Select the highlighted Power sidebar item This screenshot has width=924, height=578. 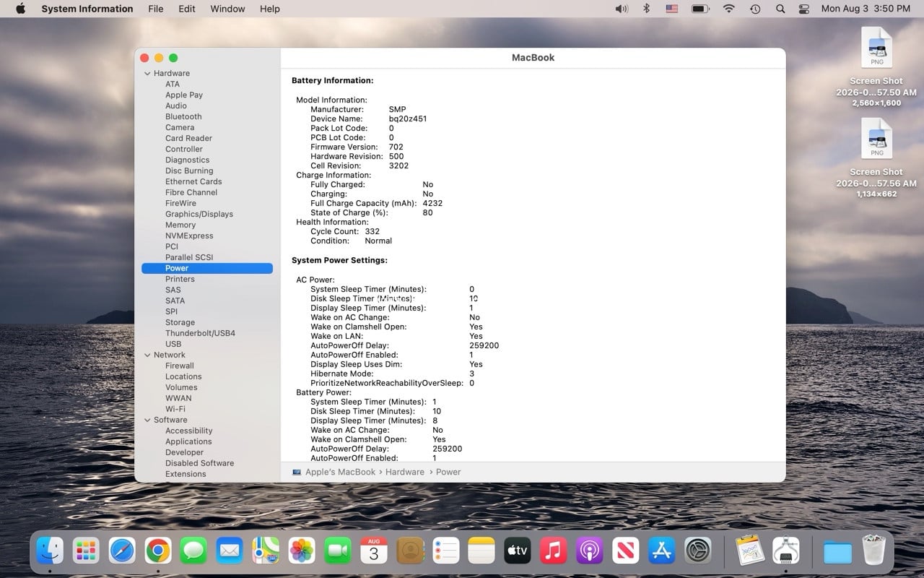pyautogui.click(x=207, y=268)
